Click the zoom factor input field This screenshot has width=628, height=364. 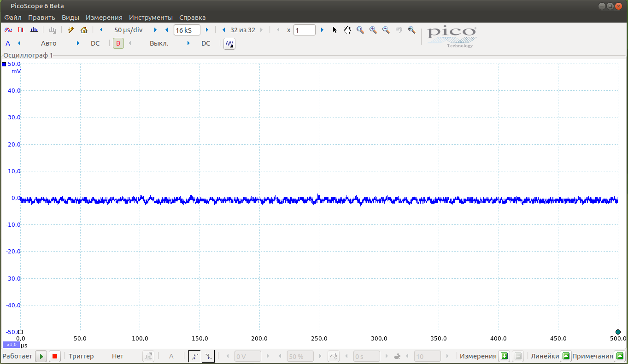coord(304,30)
